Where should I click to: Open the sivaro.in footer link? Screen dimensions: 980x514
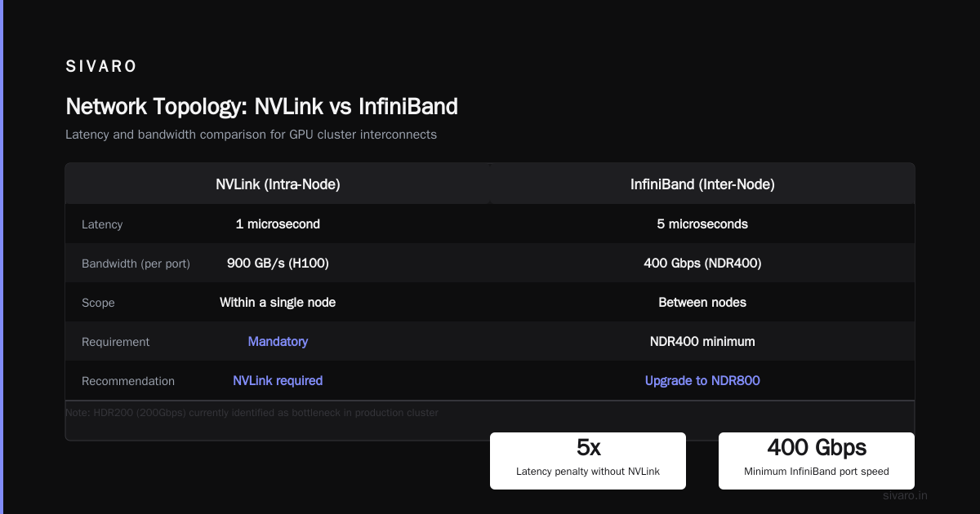pyautogui.click(x=905, y=495)
